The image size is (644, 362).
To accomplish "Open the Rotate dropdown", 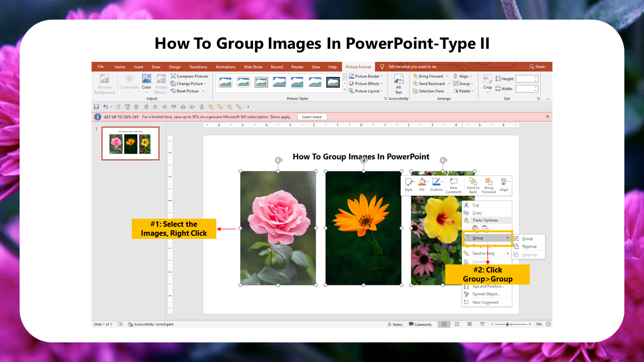I will 463,91.
